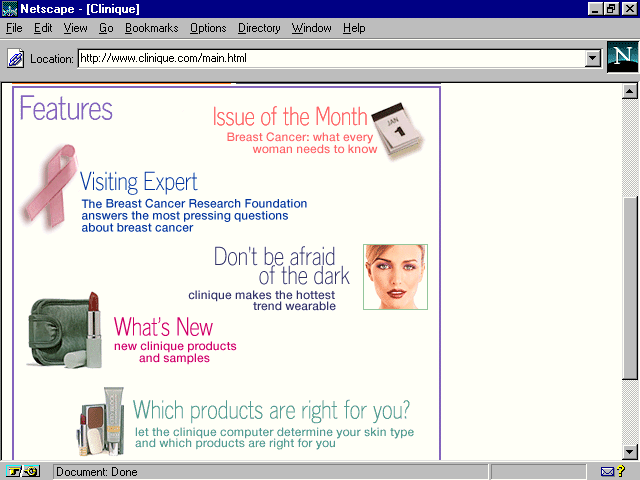Click the page link icon beside Location
This screenshot has height=480, width=640.
tap(16, 59)
